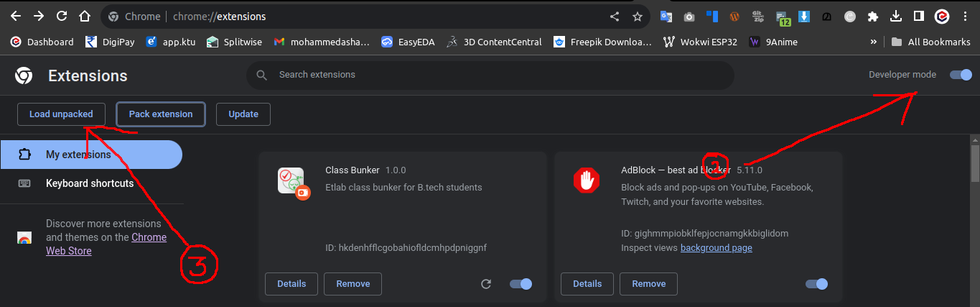The height and width of the screenshot is (307, 980).
Task: Open the camera screenshot extension icon
Action: pos(689,16)
